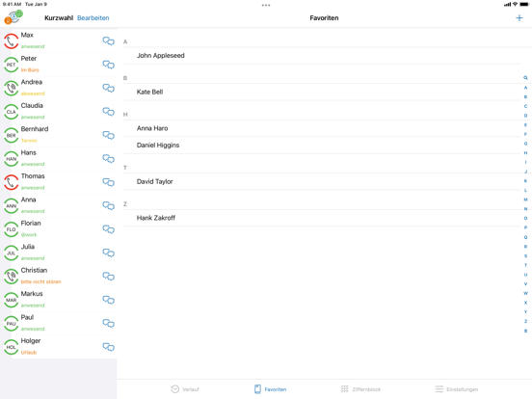Open chat with Bernhard
This screenshot has height=399, width=532.
click(x=109, y=135)
